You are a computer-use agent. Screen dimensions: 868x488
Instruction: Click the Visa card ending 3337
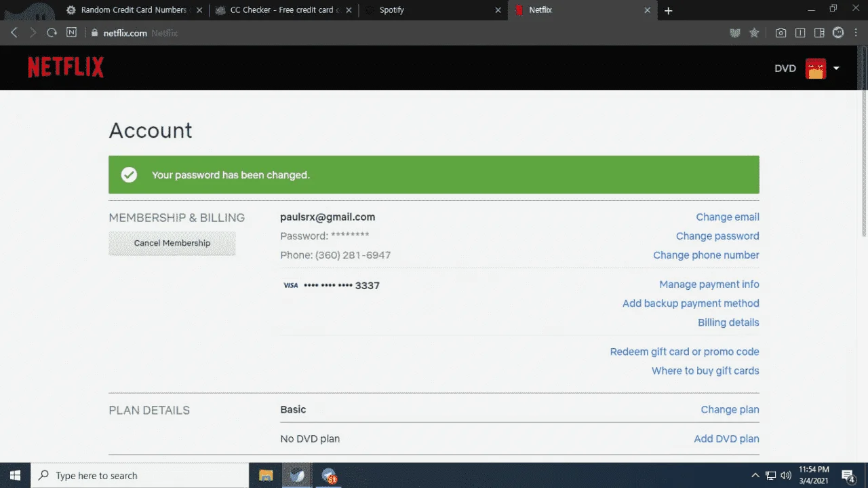point(331,286)
